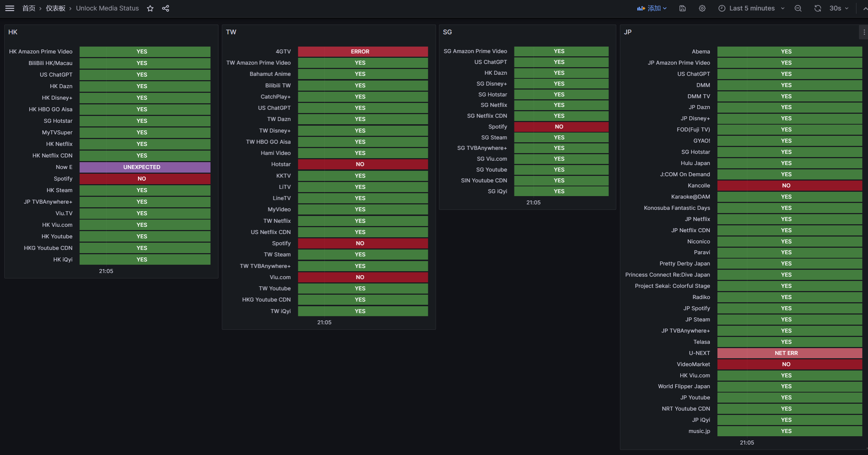Click the HK panel title
This screenshot has height=455, width=868.
(x=13, y=32)
